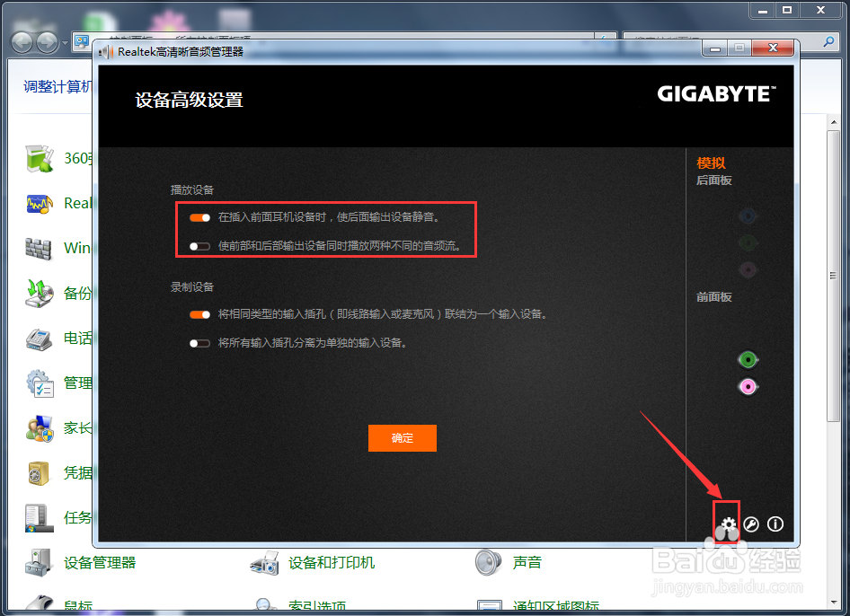The height and width of the screenshot is (616, 850).
Task: Toggle linking same-type input jacks as one device
Action: tap(199, 314)
